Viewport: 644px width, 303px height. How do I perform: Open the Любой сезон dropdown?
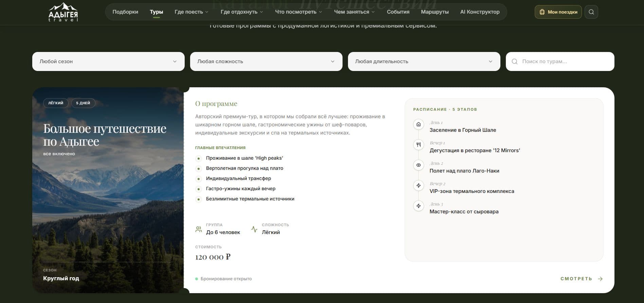pos(108,61)
